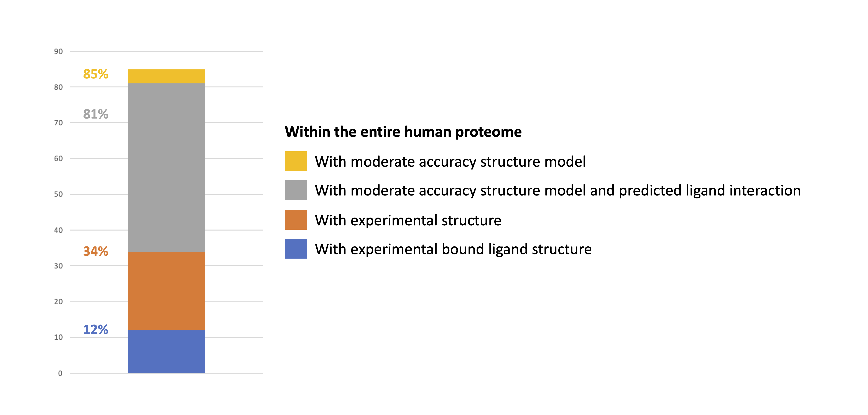Select the yellow bar segment at top
The height and width of the screenshot is (415, 868).
coord(166,76)
